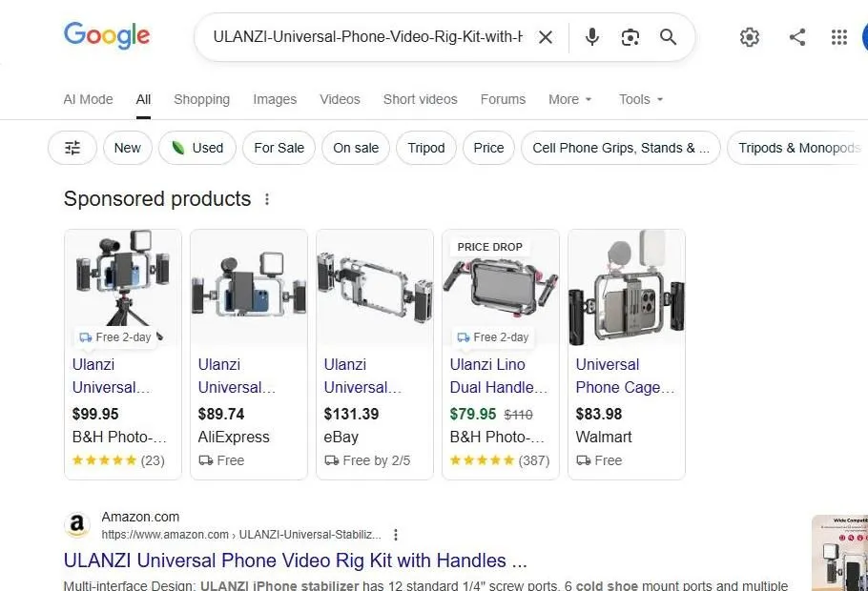Open Ulanzi Universal link priced $99.95
This screenshot has width=868, height=591.
click(x=112, y=376)
